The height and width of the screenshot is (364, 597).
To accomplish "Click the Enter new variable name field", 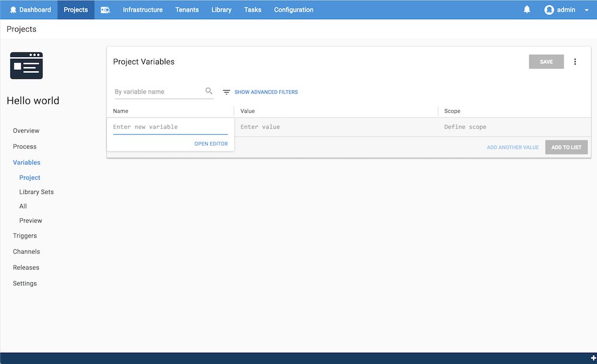I will (170, 127).
